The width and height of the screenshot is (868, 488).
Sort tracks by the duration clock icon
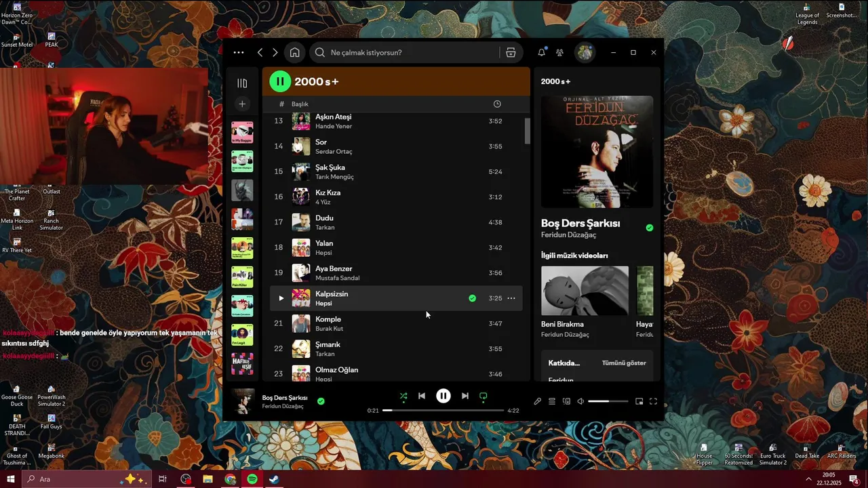[x=497, y=104]
